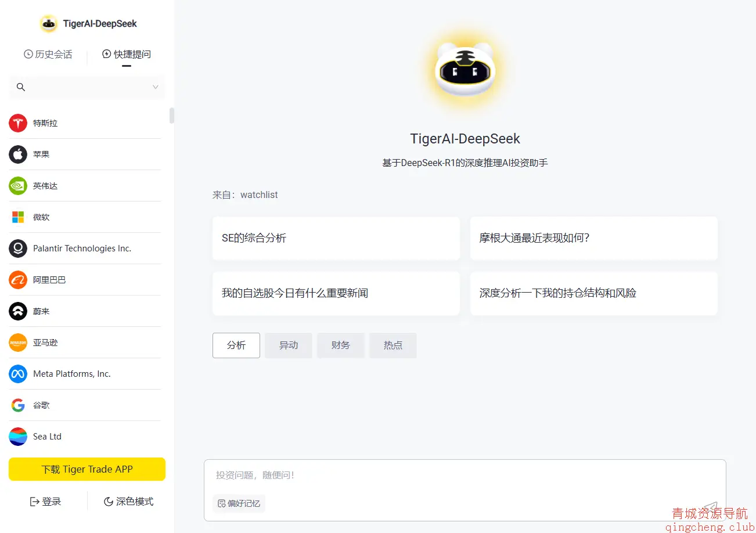Click the Palantir Technologies logo
Screen dimensions: 756x533
pyautogui.click(x=18, y=249)
